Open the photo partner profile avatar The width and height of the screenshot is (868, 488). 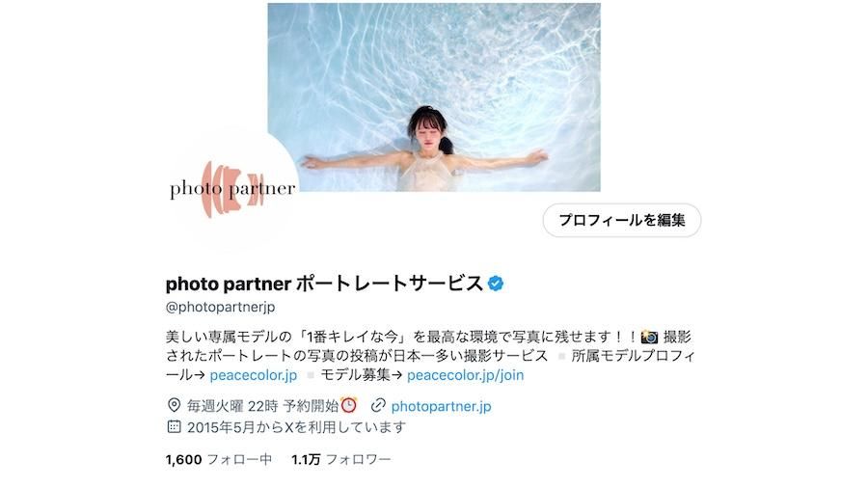tap(232, 189)
